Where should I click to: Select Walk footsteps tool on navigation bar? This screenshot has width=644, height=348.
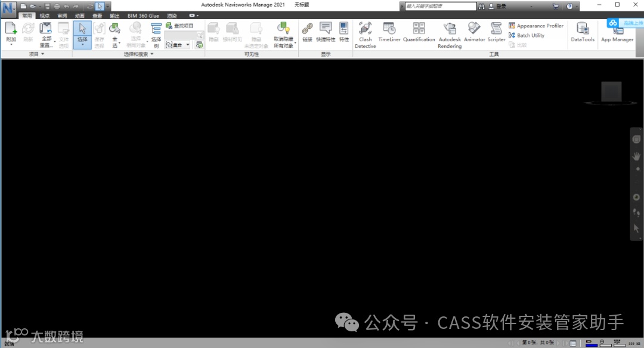pyautogui.click(x=636, y=213)
